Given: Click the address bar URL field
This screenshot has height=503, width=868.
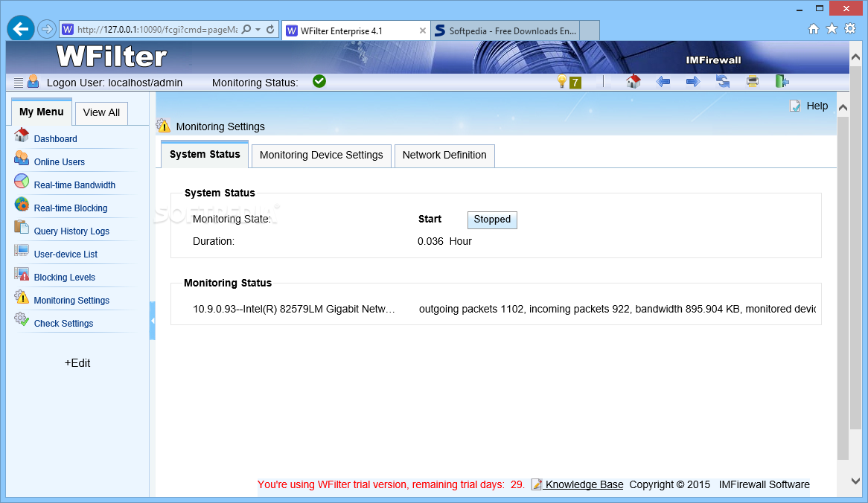Looking at the screenshot, I should point(157,29).
